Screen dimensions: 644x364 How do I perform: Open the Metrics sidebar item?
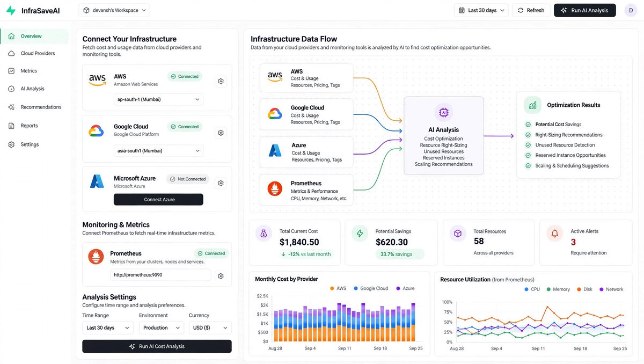34,71
